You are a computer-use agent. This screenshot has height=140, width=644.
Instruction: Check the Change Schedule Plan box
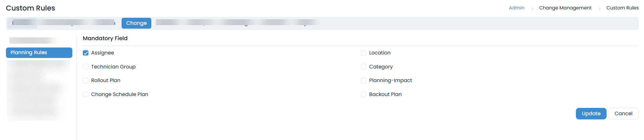(x=86, y=94)
